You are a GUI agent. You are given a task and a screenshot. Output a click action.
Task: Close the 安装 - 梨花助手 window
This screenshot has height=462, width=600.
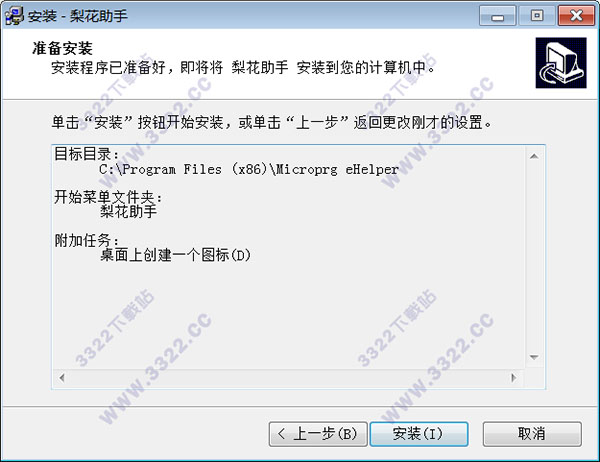click(576, 16)
